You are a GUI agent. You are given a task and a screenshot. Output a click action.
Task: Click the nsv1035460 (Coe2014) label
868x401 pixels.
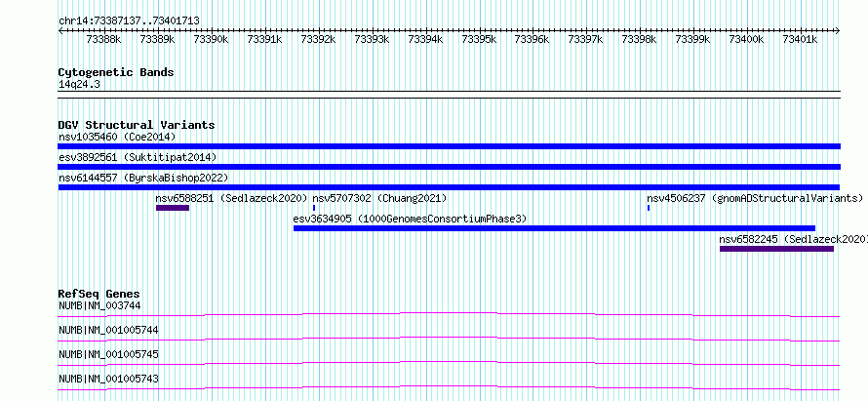click(x=117, y=137)
